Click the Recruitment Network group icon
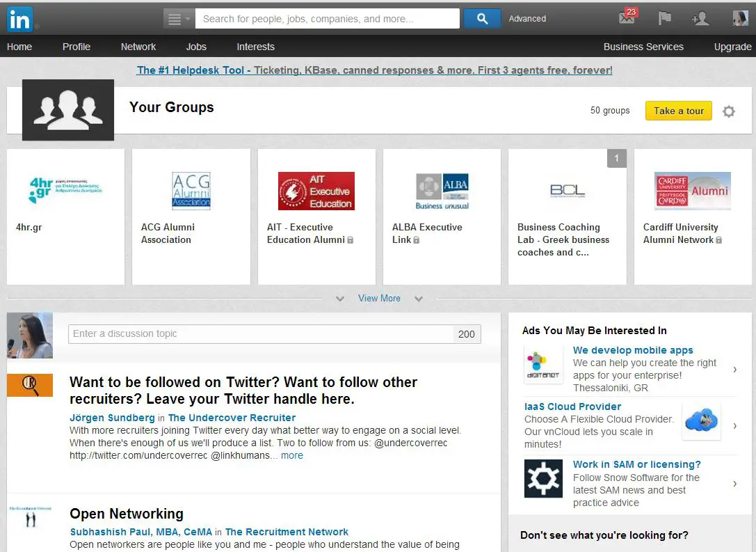Image resolution: width=756 pixels, height=552 pixels. coord(30,516)
